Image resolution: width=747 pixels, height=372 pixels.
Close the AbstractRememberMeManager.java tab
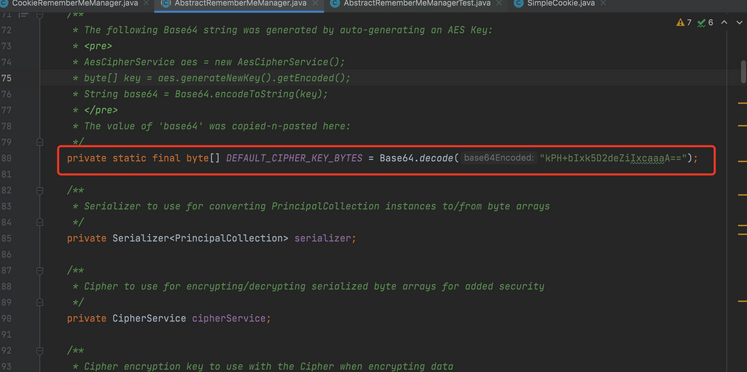pos(314,3)
